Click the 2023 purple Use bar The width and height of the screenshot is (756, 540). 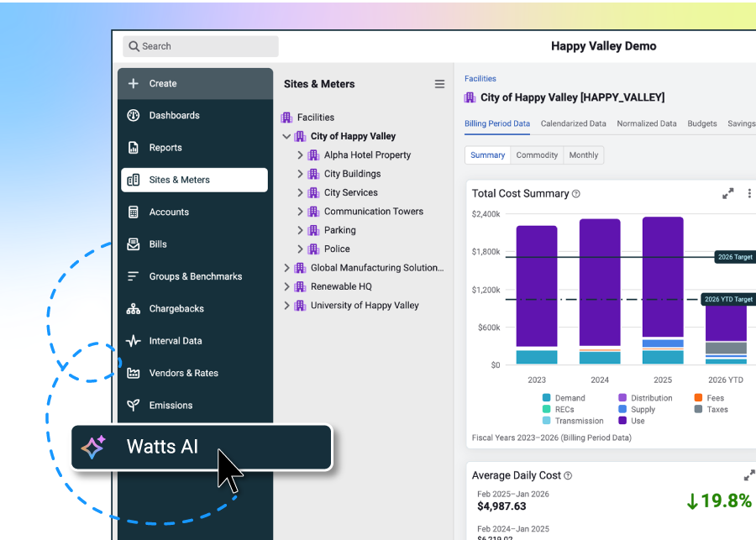coord(537,286)
